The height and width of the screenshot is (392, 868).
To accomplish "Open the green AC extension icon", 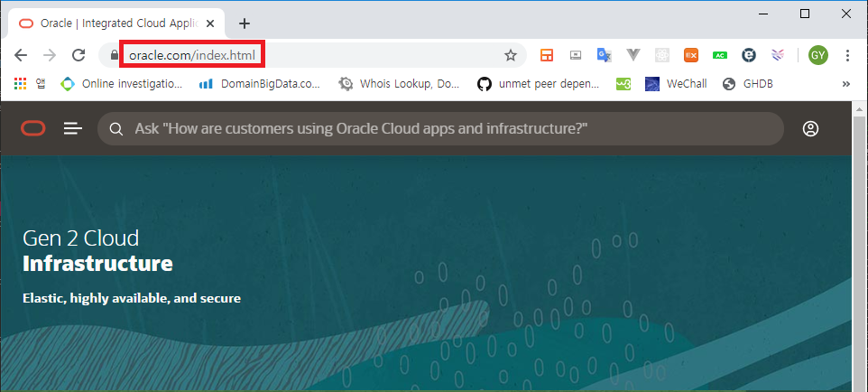I will coord(720,55).
